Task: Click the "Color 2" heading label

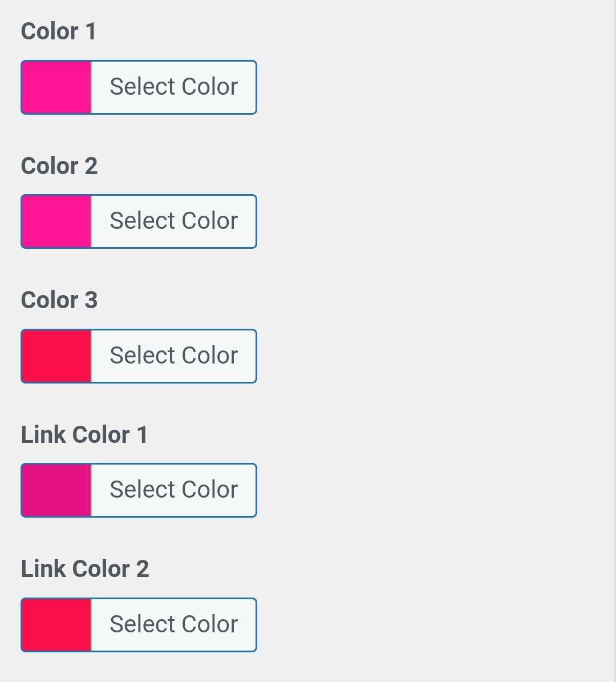Action: 59,166
